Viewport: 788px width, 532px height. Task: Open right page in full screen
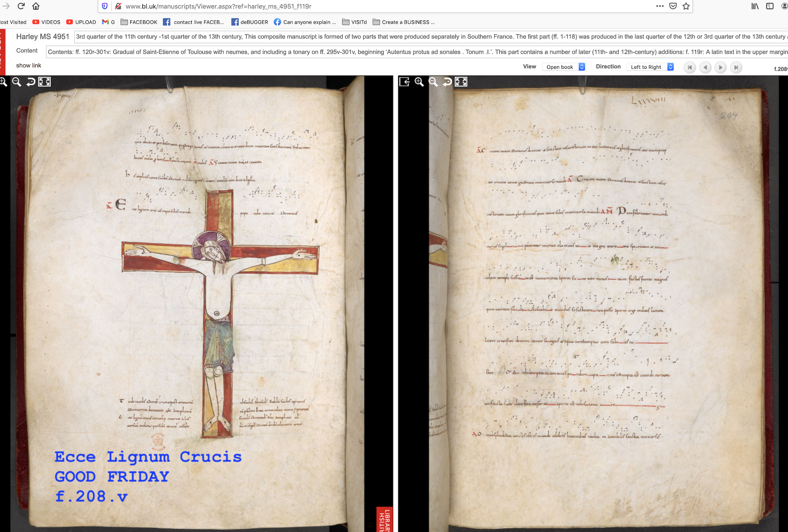[x=461, y=82]
